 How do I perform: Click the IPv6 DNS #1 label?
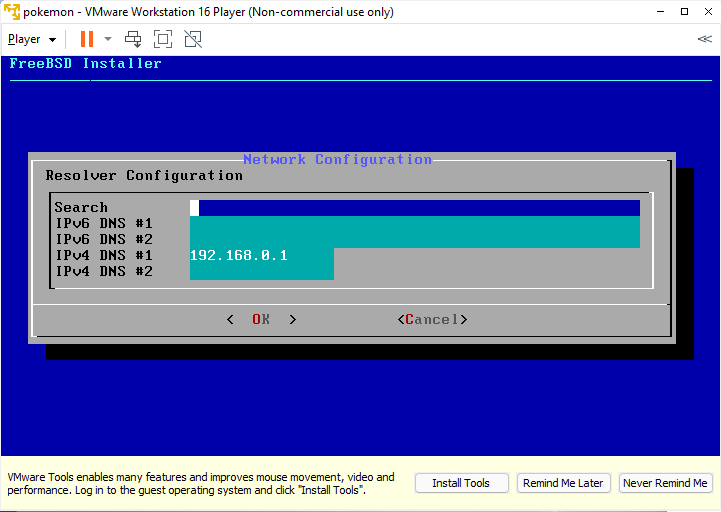pyautogui.click(x=104, y=224)
